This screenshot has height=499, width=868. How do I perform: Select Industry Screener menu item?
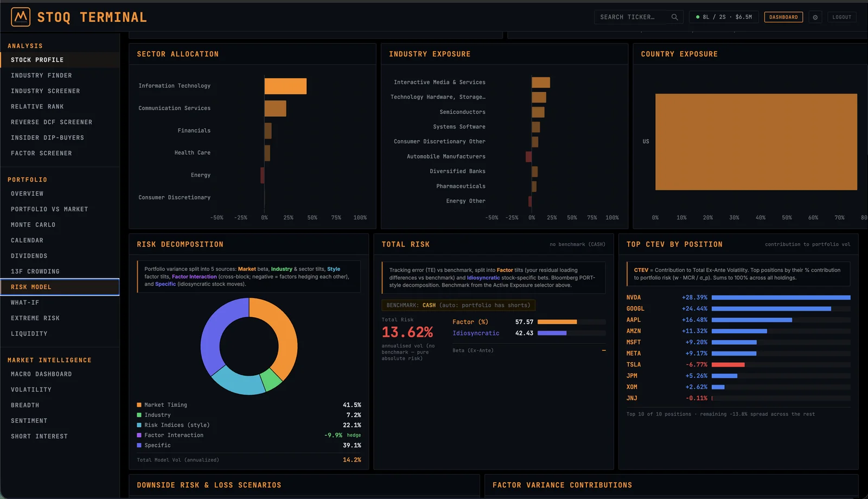pos(60,91)
